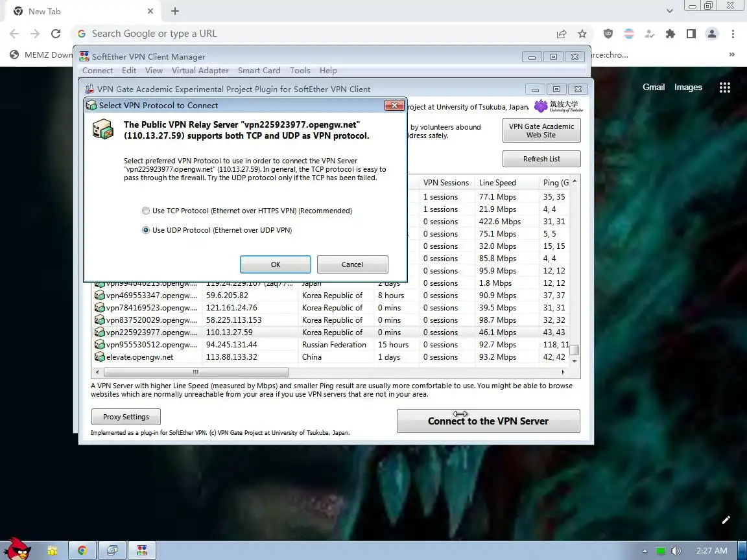Click vertical scrollbar thumb of server list
Image resolution: width=747 pixels, height=560 pixels.
575,350
